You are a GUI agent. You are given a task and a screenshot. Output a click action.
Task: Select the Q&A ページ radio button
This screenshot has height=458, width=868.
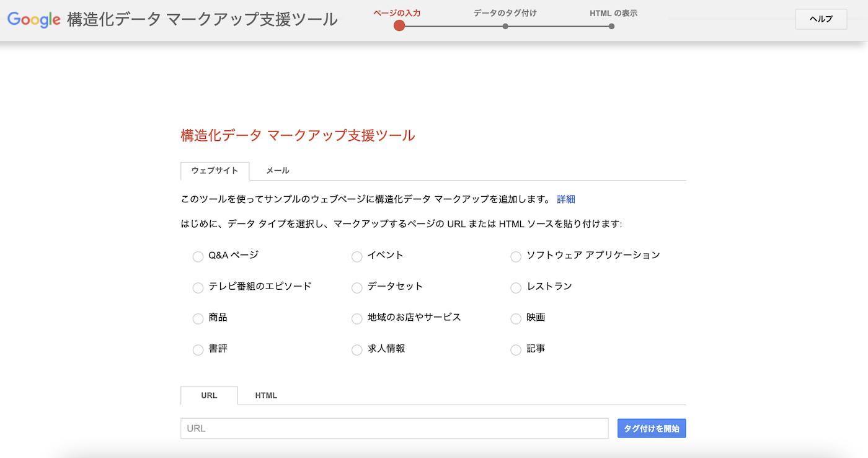point(198,256)
